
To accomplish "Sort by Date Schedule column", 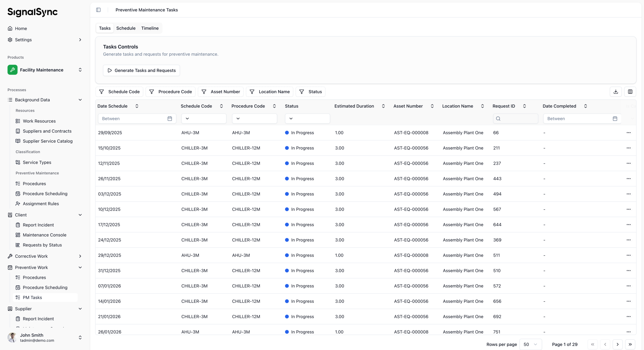I will pyautogui.click(x=137, y=106).
